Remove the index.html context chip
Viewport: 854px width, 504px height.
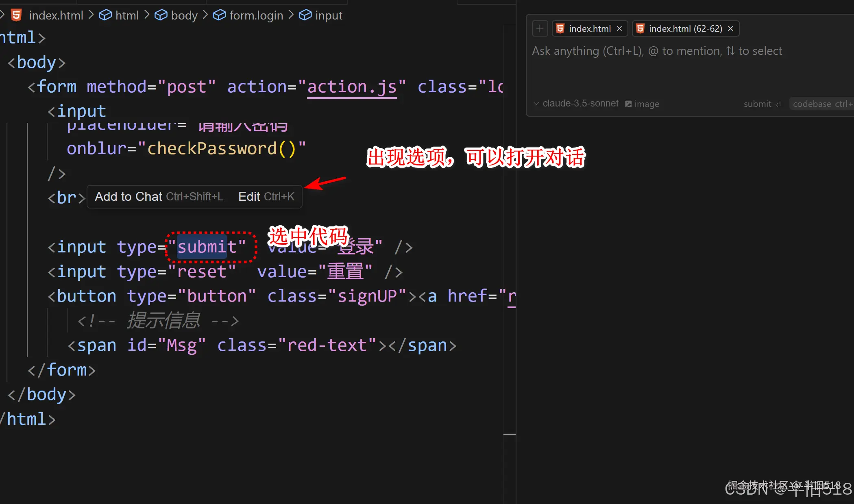point(619,28)
